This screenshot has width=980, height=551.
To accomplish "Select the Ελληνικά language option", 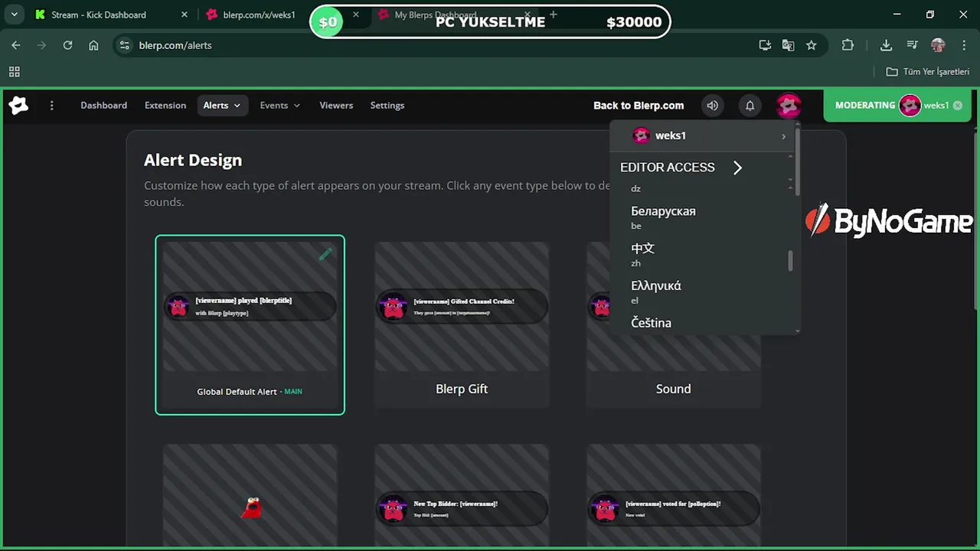I will click(x=656, y=292).
